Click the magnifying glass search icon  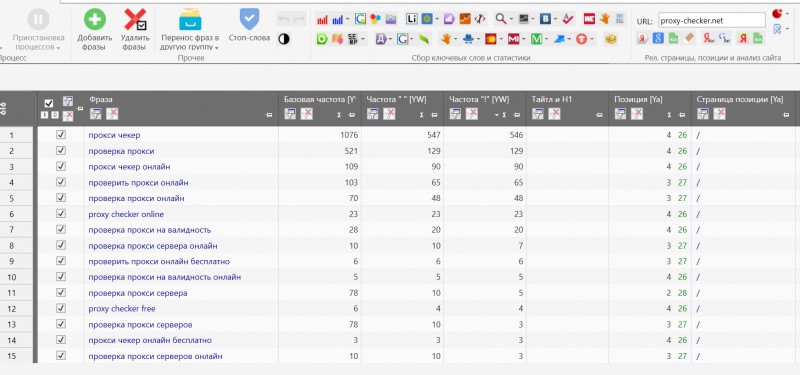coord(501,19)
